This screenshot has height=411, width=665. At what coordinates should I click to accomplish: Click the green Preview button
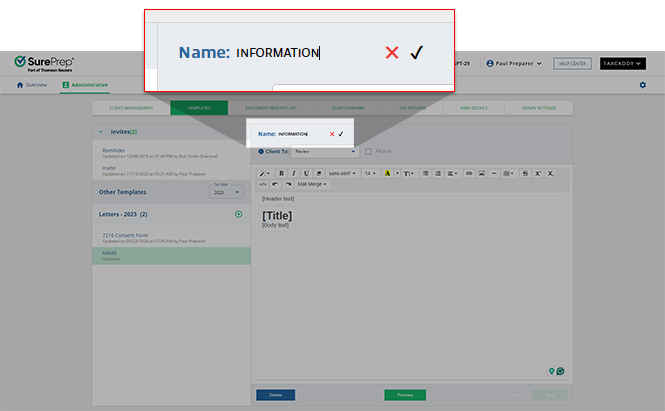pos(405,395)
